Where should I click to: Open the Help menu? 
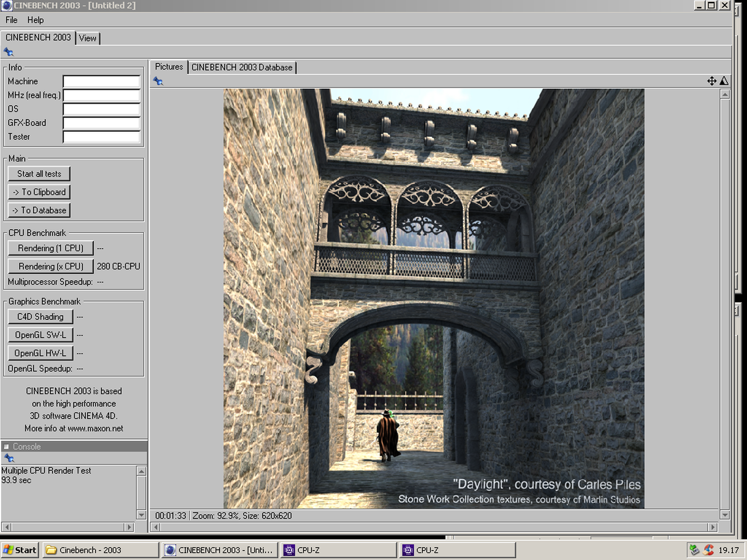click(x=35, y=20)
